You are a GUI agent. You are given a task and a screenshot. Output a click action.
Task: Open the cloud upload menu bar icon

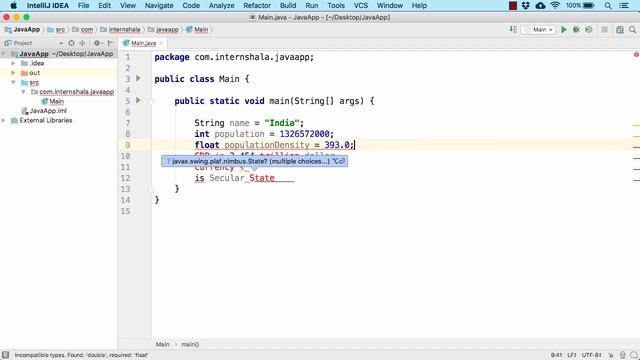[540, 6]
